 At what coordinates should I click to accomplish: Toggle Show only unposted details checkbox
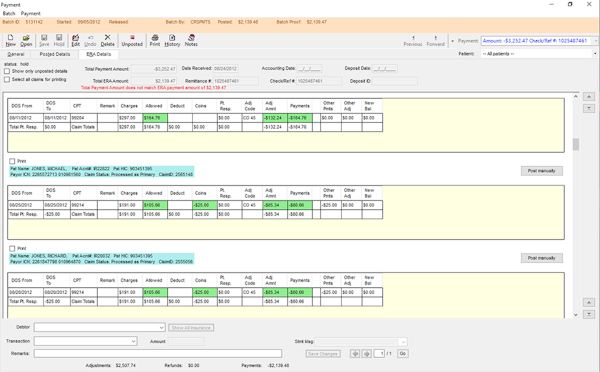7,71
